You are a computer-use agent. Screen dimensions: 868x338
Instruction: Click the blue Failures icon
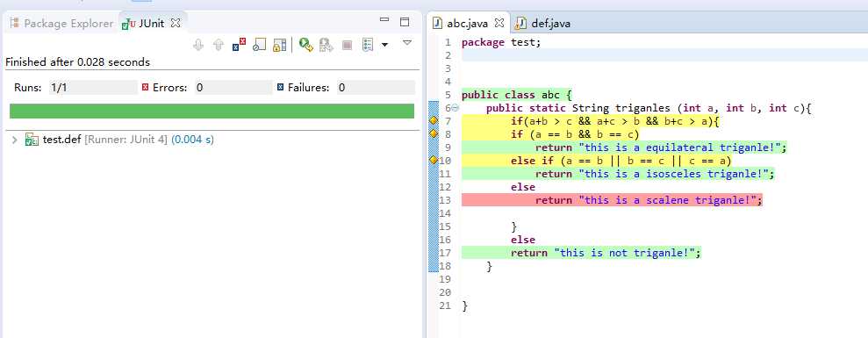tap(280, 87)
